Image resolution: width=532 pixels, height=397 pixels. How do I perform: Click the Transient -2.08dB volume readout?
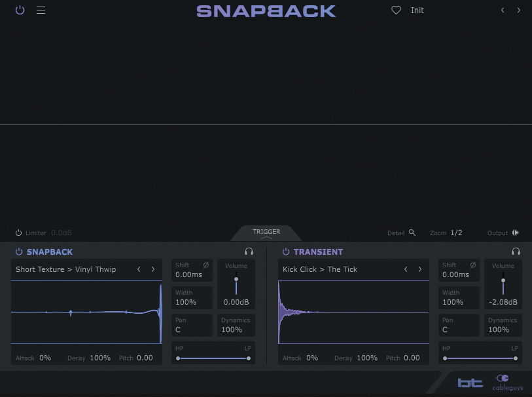point(503,302)
